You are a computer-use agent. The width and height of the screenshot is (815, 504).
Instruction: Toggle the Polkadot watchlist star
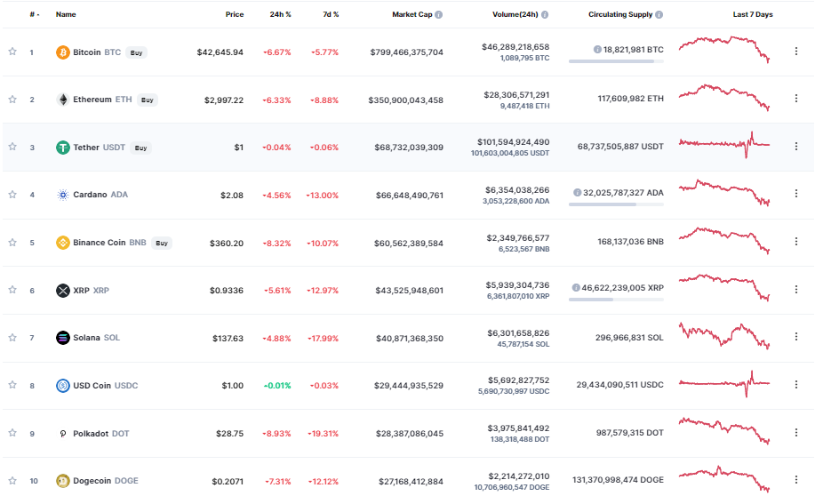point(12,433)
